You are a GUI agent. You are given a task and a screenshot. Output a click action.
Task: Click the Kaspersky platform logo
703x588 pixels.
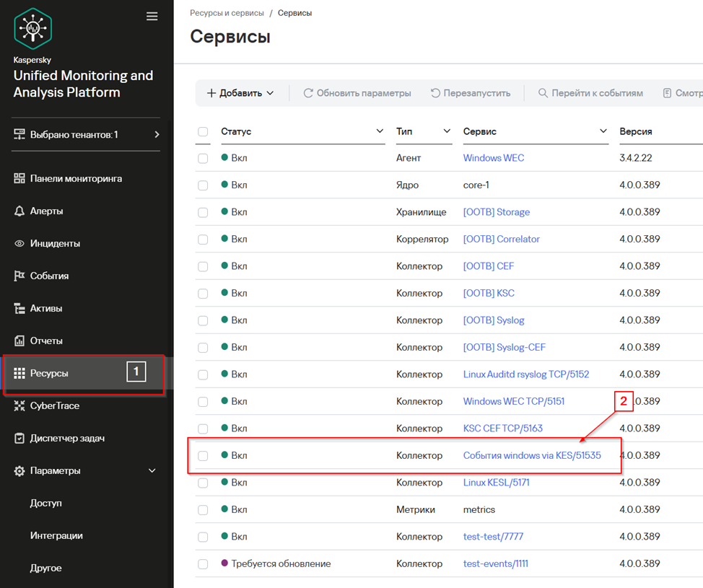click(x=33, y=28)
